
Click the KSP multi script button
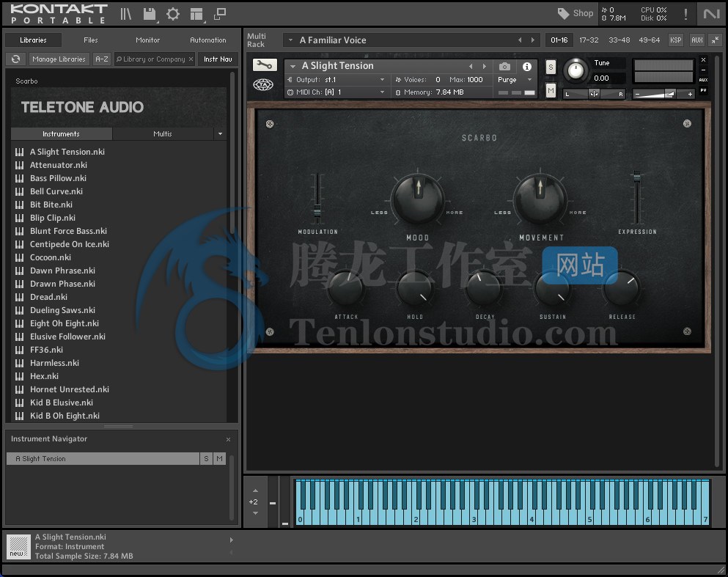[x=675, y=40]
